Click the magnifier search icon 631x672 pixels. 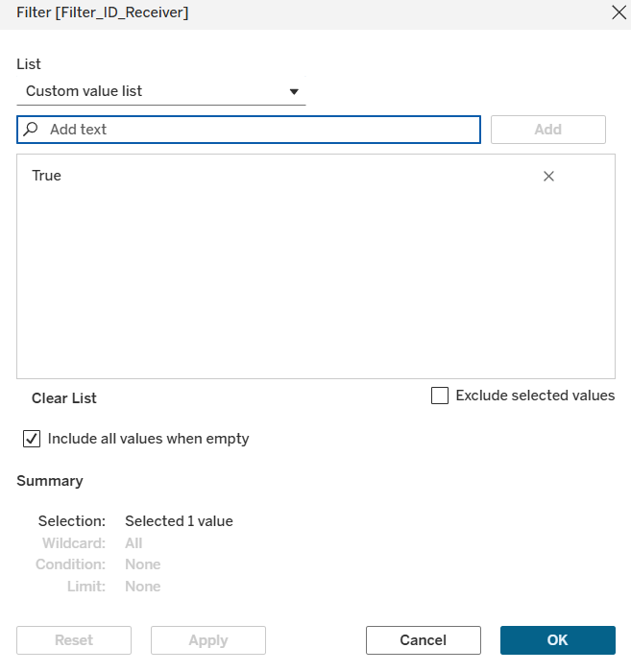[x=32, y=129]
